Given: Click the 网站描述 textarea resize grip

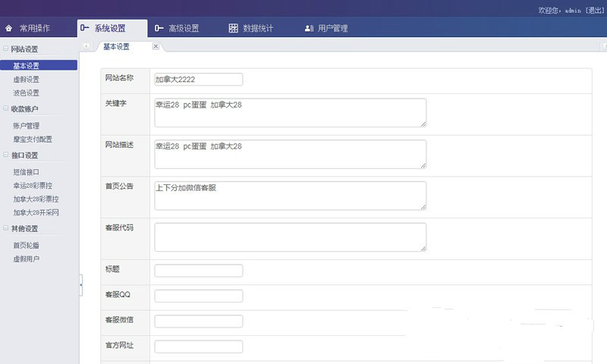Looking at the screenshot, I should [423, 166].
